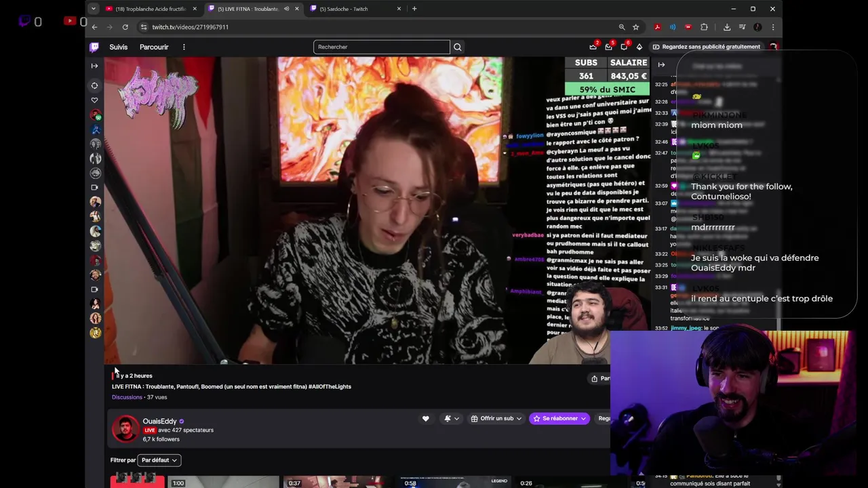Click the search magnifier button
868x488 pixels.
(x=458, y=47)
